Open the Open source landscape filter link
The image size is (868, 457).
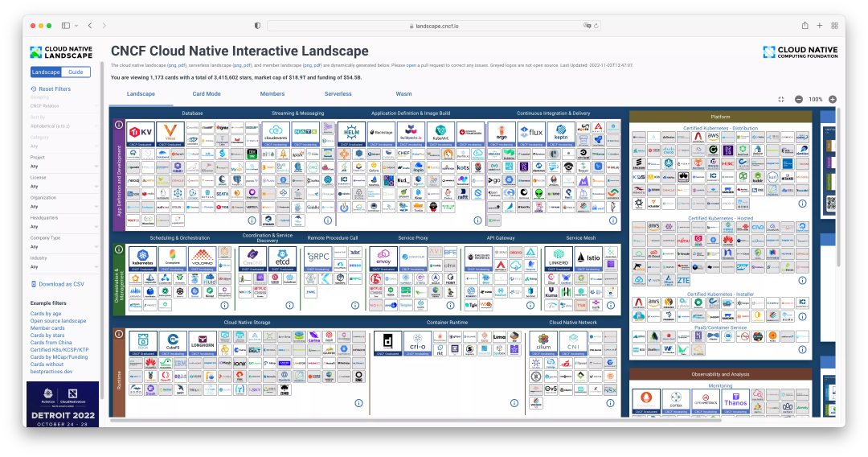click(58, 321)
